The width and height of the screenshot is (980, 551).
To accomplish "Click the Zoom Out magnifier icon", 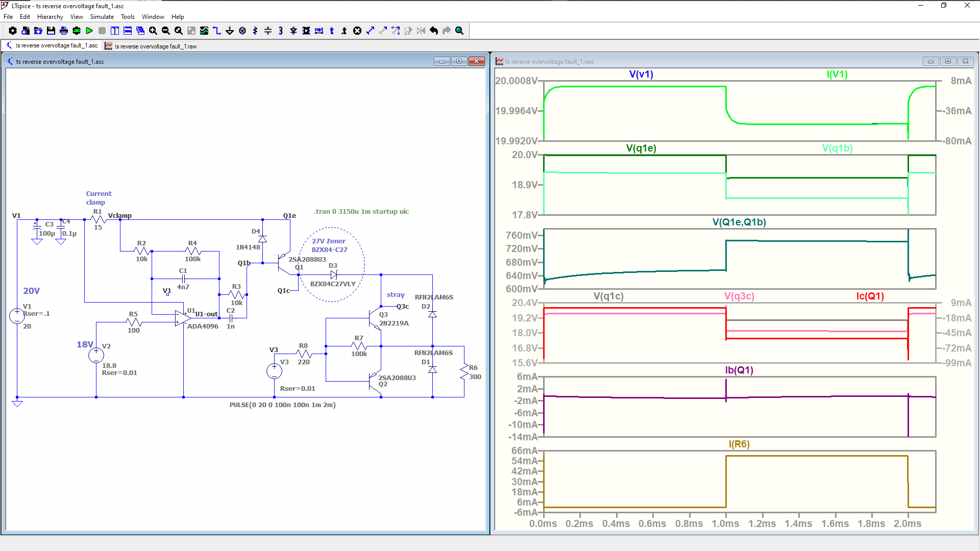I will click(166, 31).
